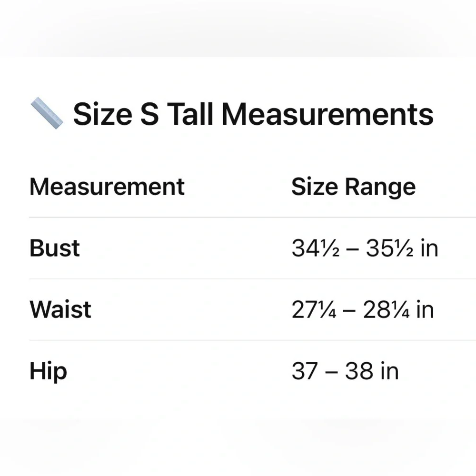Image resolution: width=476 pixels, height=476 pixels.
Task: Click the letter "S" in the heading
Action: click(149, 114)
